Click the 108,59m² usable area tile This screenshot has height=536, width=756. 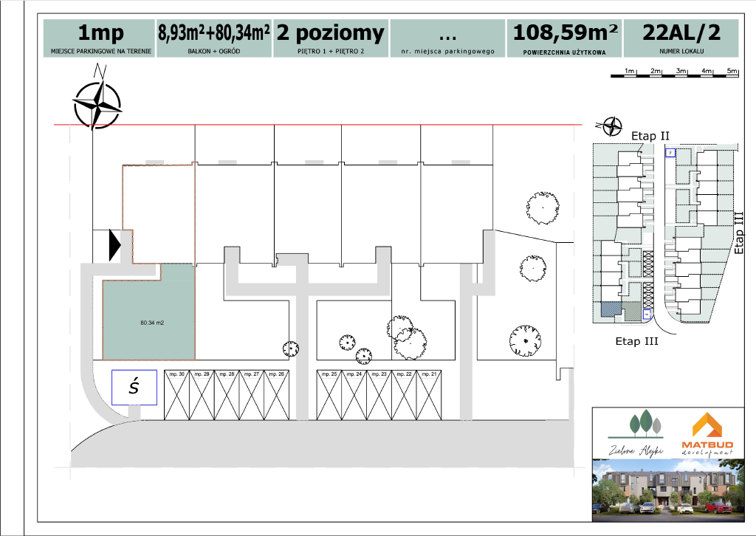564,39
